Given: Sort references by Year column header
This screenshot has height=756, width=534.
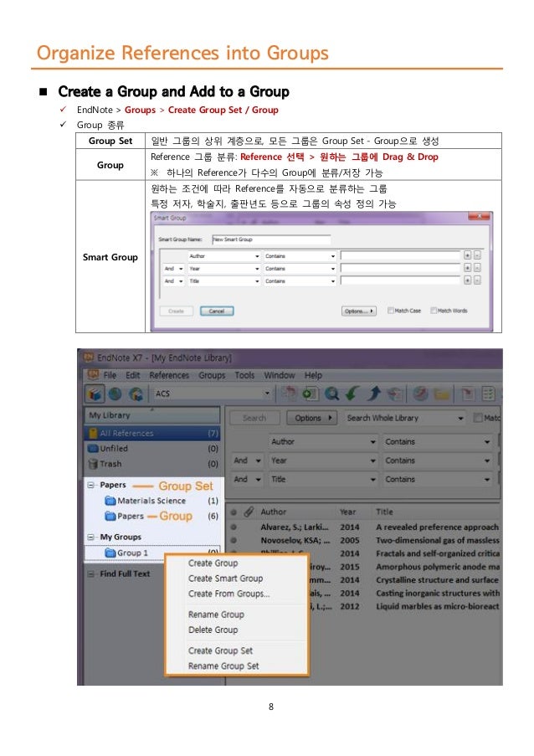Looking at the screenshot, I should [348, 512].
